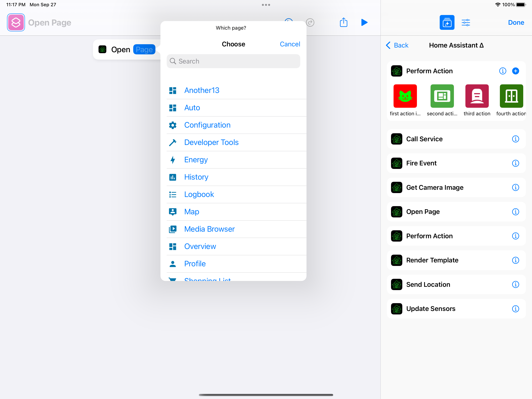Open multitasking three-dots menu at top
This screenshot has width=532, height=399.
click(266, 5)
